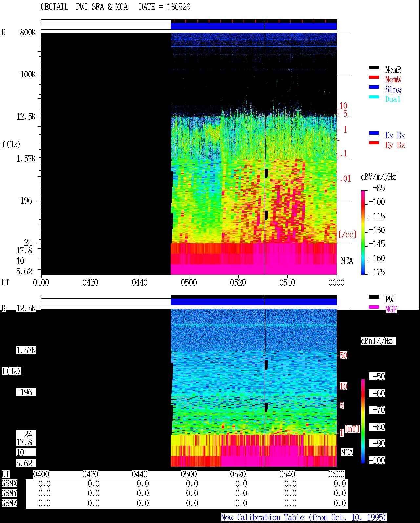This screenshot has width=420, height=523.
Task: Click the dBnT magnetic field color scale bar
Action: tap(363, 421)
